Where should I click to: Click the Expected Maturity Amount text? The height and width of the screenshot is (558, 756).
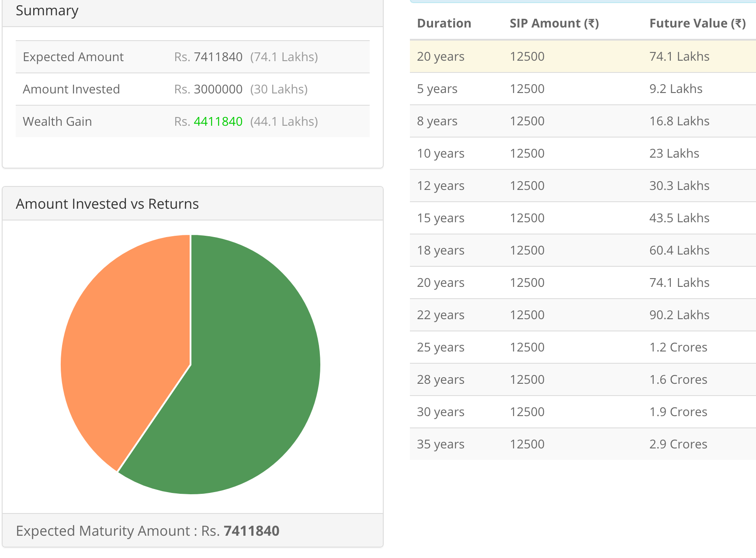coord(149,531)
